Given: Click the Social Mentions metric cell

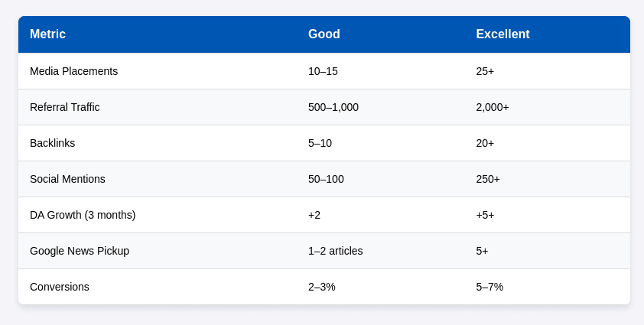Looking at the screenshot, I should click(x=67, y=179).
